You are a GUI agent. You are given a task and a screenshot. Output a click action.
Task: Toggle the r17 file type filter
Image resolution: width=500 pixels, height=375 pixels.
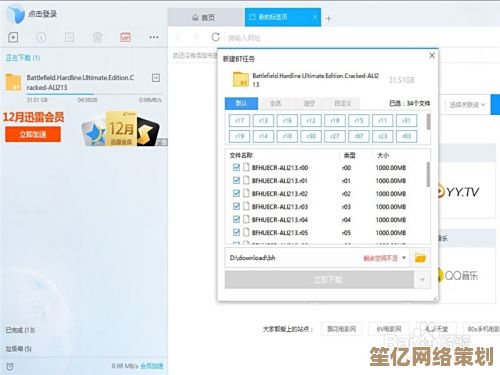point(239,121)
